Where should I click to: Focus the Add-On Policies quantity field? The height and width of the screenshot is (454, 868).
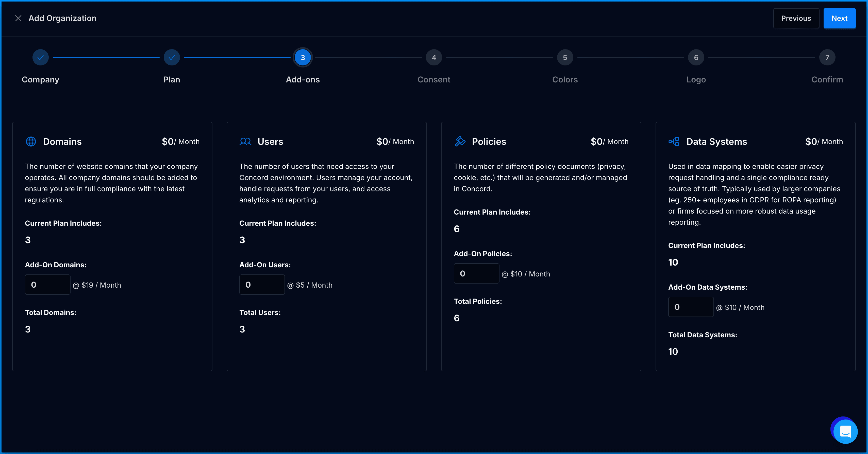(476, 273)
